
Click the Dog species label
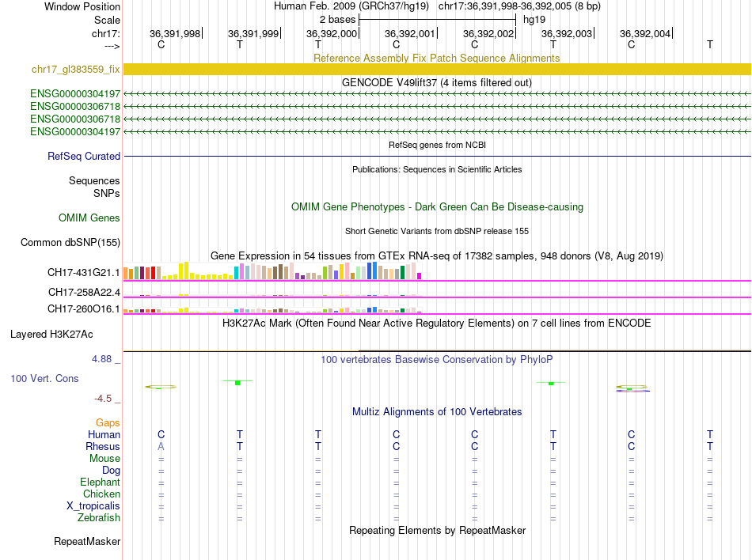112,471
